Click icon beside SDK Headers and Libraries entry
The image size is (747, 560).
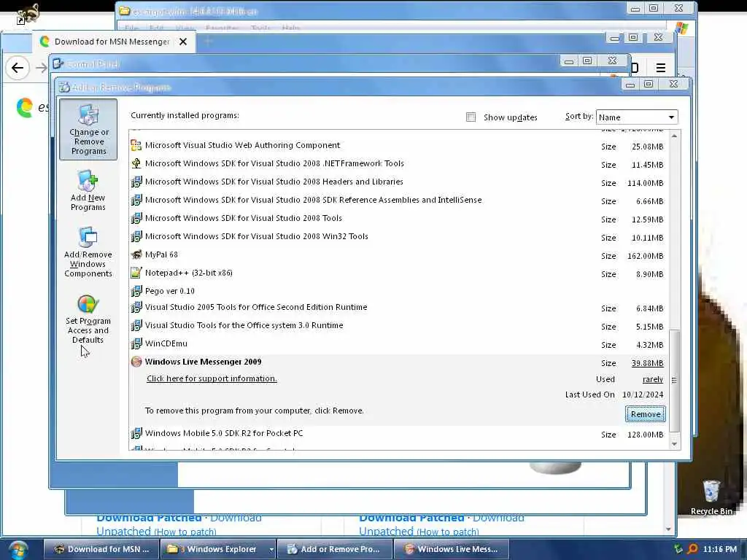pos(136,182)
